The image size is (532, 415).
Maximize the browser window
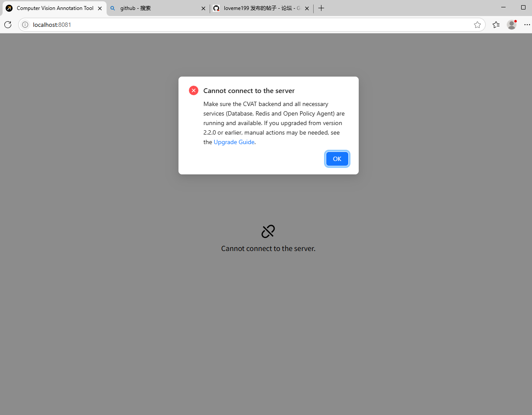pyautogui.click(x=523, y=7)
